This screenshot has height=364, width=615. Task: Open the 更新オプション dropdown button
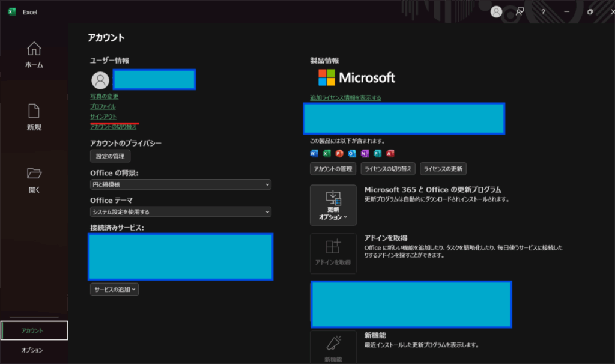click(x=333, y=205)
